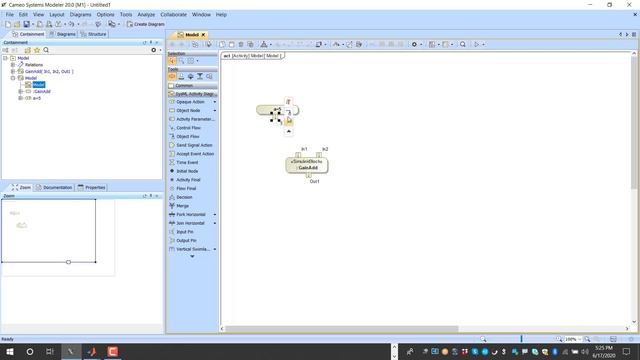Select the Control Flow palette tool
This screenshot has height=360, width=640.
pos(188,128)
